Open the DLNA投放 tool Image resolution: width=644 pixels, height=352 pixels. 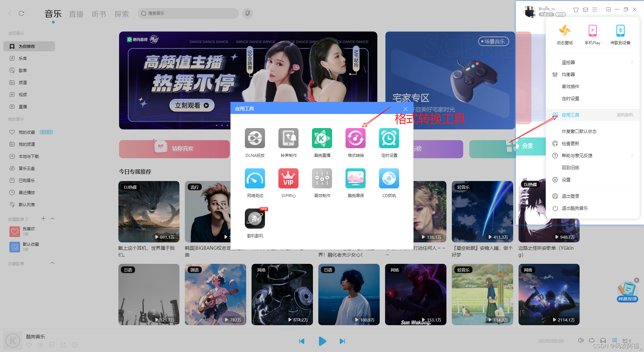point(255,138)
